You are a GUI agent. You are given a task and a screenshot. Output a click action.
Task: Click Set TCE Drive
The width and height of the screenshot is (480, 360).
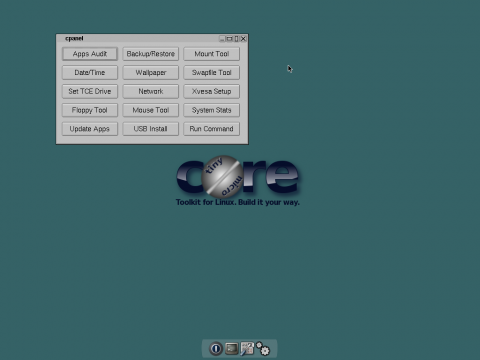(x=90, y=91)
